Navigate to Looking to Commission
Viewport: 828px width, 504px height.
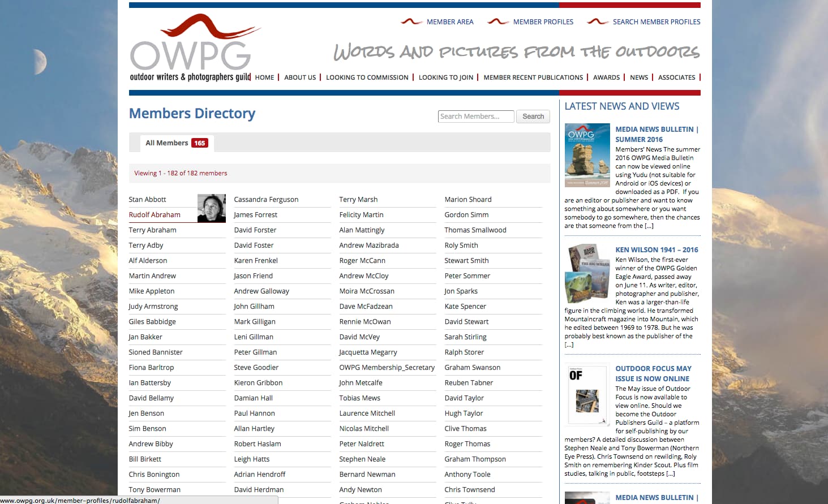pos(367,77)
